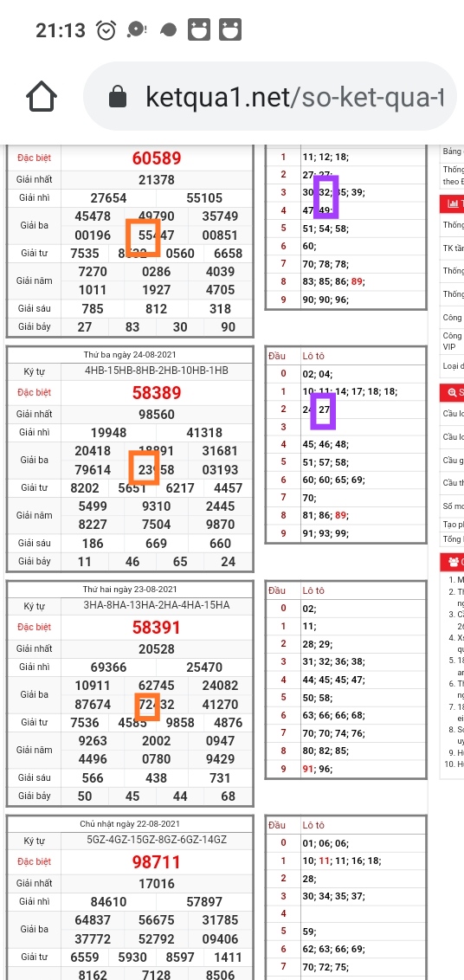Click loto row 02; 04;
This screenshot has width=464, height=980.
coord(318,374)
